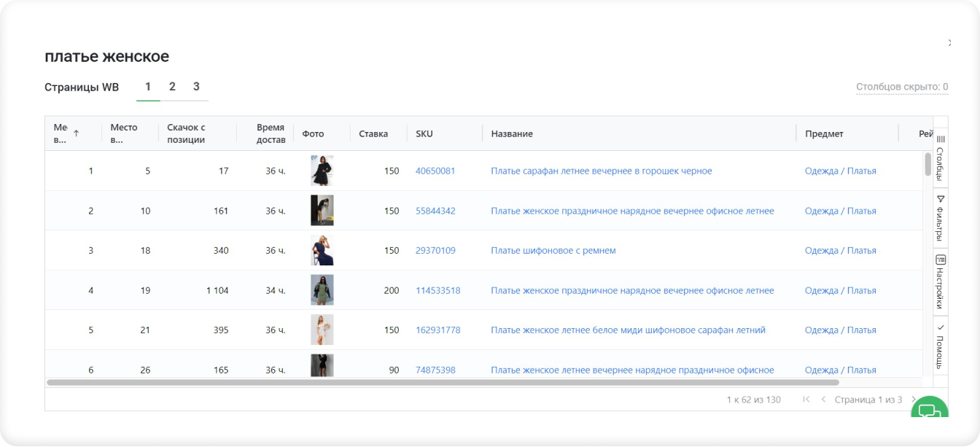Screen dimensions: 980x447
Task: Click green dress thumbnail for SKU 114533518
Action: coord(322,290)
